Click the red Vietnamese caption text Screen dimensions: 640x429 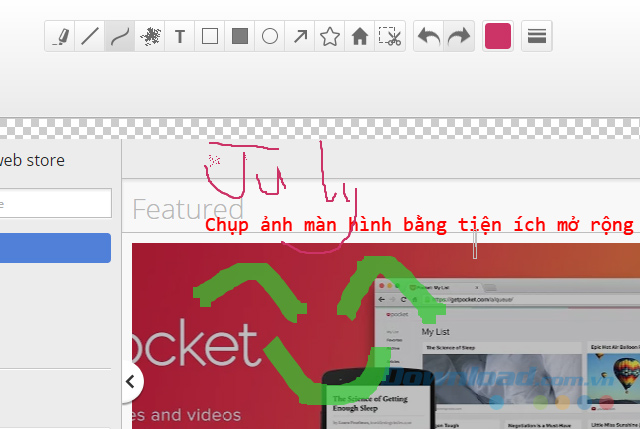pyautogui.click(x=419, y=225)
